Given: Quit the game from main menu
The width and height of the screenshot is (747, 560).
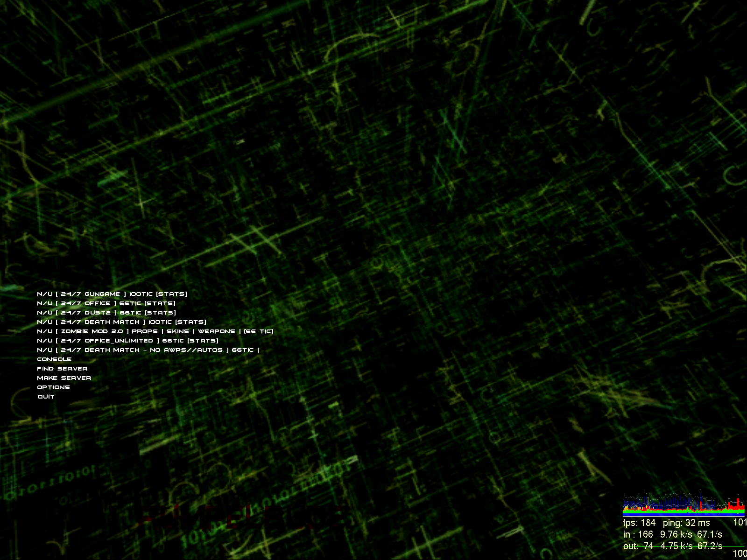Looking at the screenshot, I should point(46,397).
